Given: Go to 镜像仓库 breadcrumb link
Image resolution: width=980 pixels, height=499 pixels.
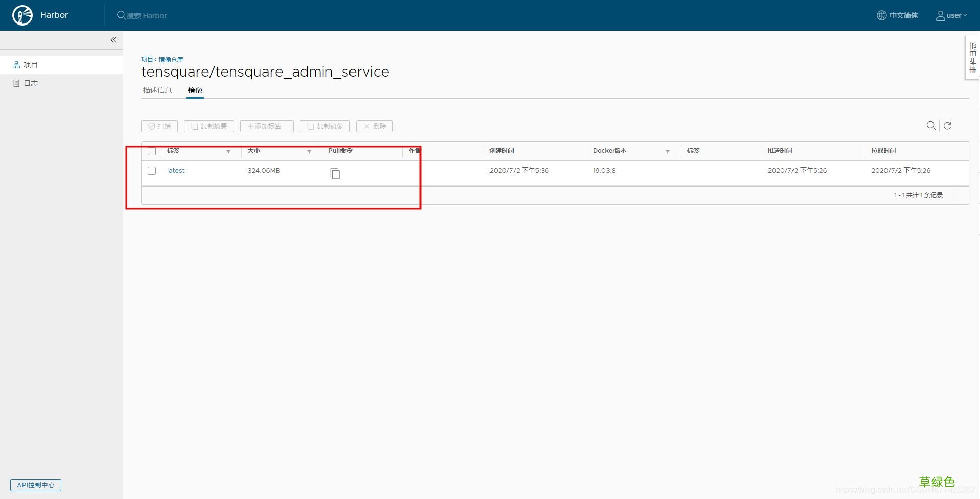Looking at the screenshot, I should [171, 59].
